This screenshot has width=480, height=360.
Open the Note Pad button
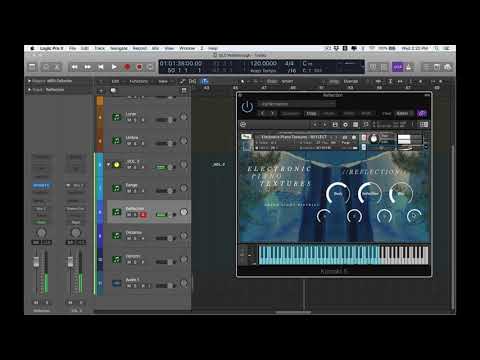[x=437, y=67]
